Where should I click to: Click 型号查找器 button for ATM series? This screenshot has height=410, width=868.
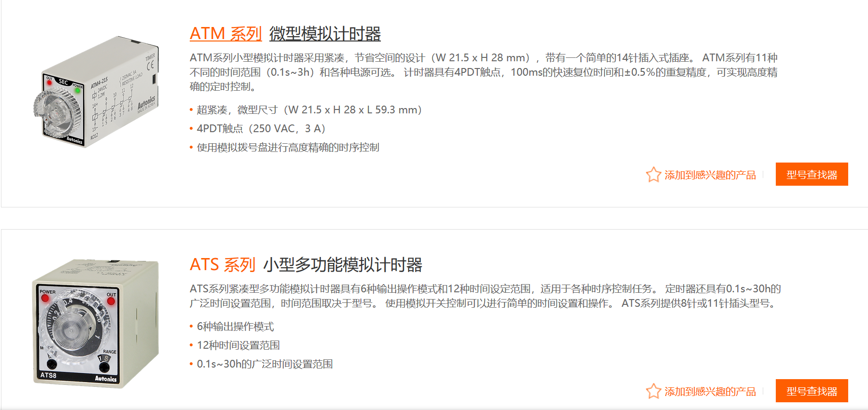(812, 175)
